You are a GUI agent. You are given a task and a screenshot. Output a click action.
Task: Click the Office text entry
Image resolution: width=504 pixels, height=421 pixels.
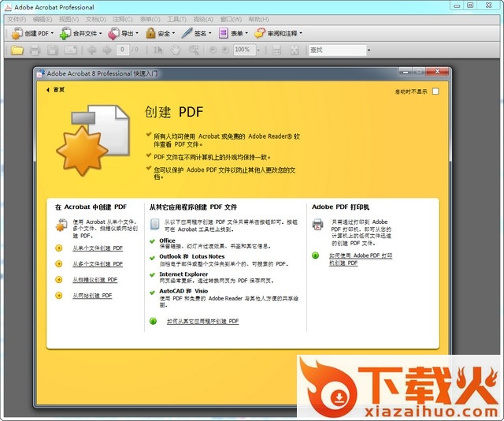(x=167, y=240)
